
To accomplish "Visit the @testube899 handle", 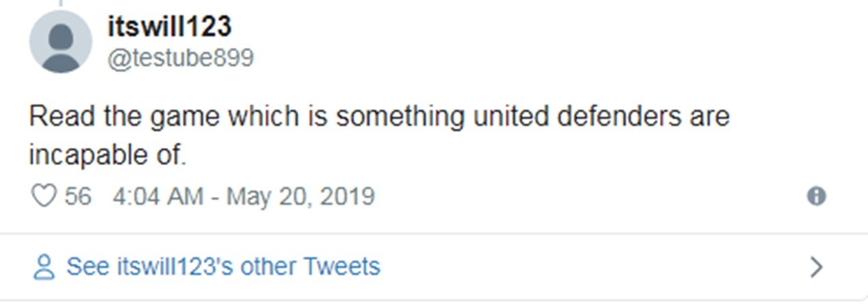I will tap(180, 58).
